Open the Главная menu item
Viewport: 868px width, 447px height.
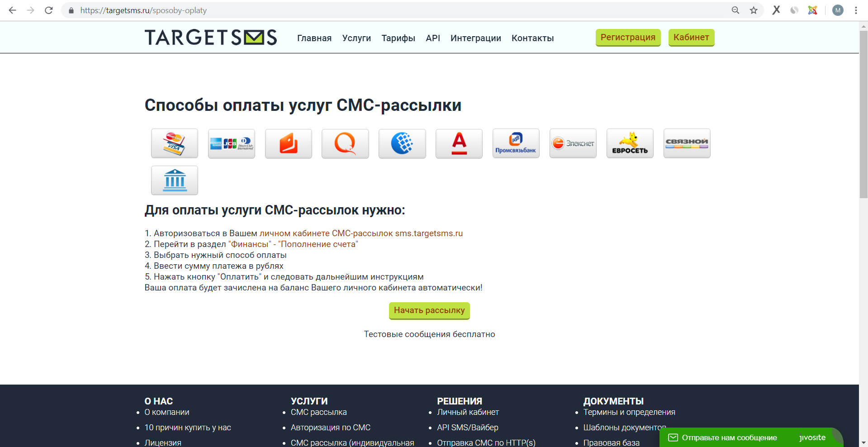point(314,38)
